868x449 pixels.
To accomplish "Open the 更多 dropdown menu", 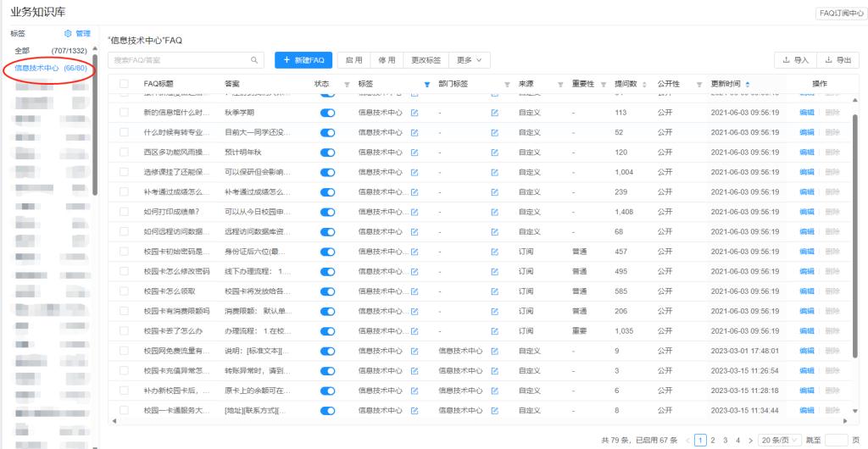I will coord(469,60).
